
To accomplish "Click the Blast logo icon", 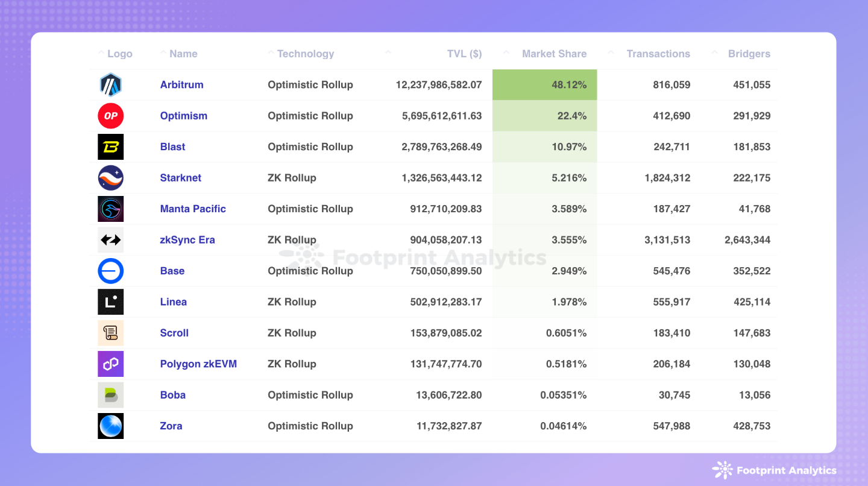I will click(x=110, y=147).
